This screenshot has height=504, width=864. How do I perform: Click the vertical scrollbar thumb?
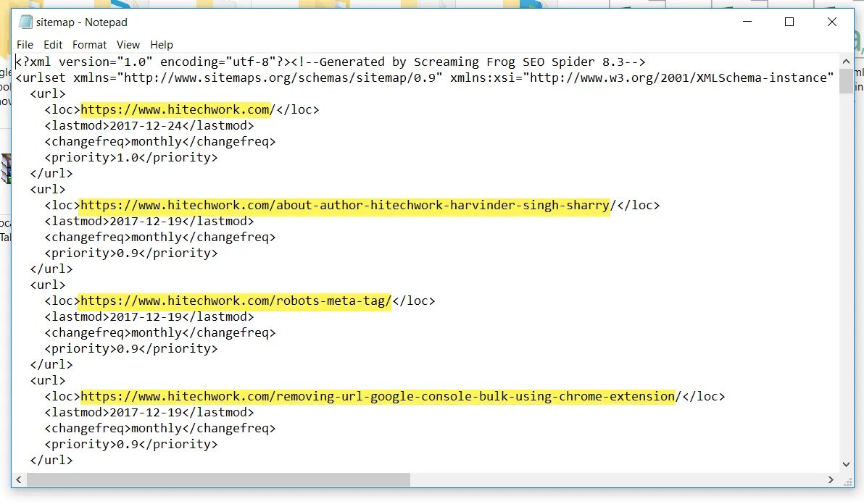point(846,81)
